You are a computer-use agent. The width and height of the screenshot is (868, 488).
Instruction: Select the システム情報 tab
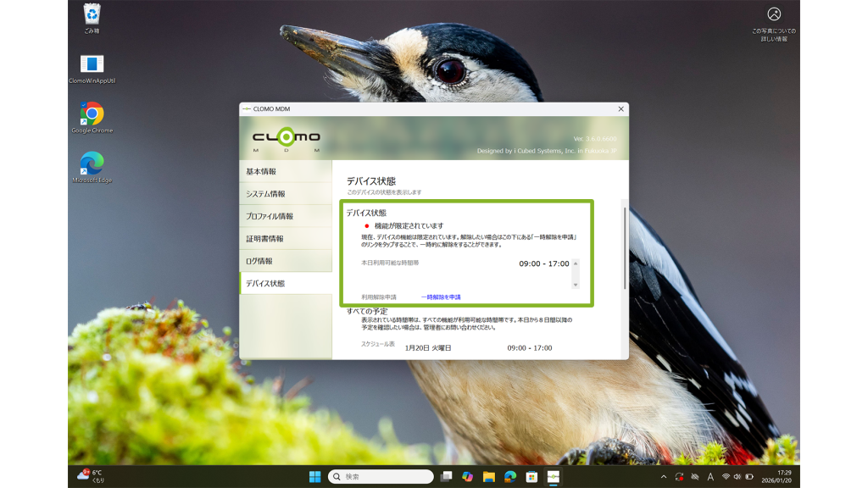286,194
